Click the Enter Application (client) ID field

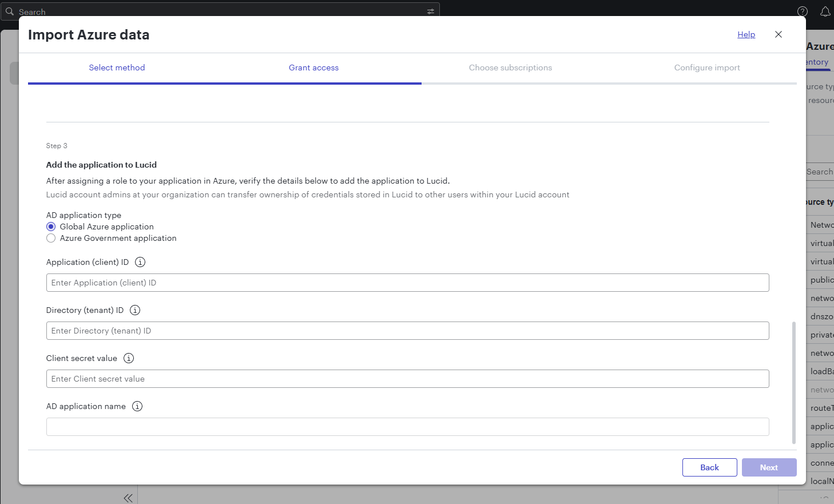(407, 282)
